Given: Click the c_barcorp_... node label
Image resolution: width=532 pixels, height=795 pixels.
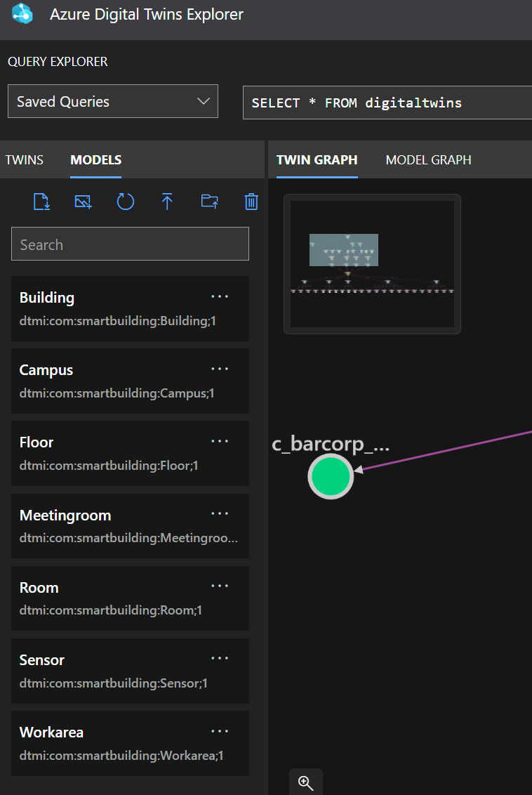Looking at the screenshot, I should click(331, 444).
